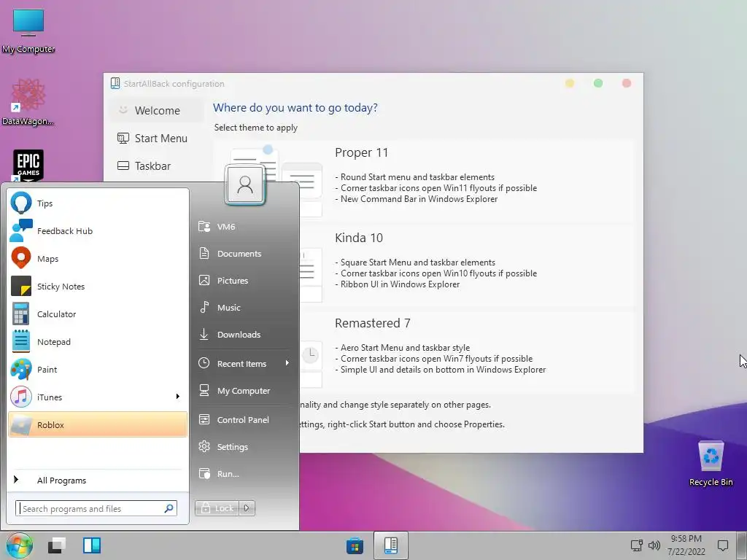Open Notepad from Start menu

coord(98,342)
